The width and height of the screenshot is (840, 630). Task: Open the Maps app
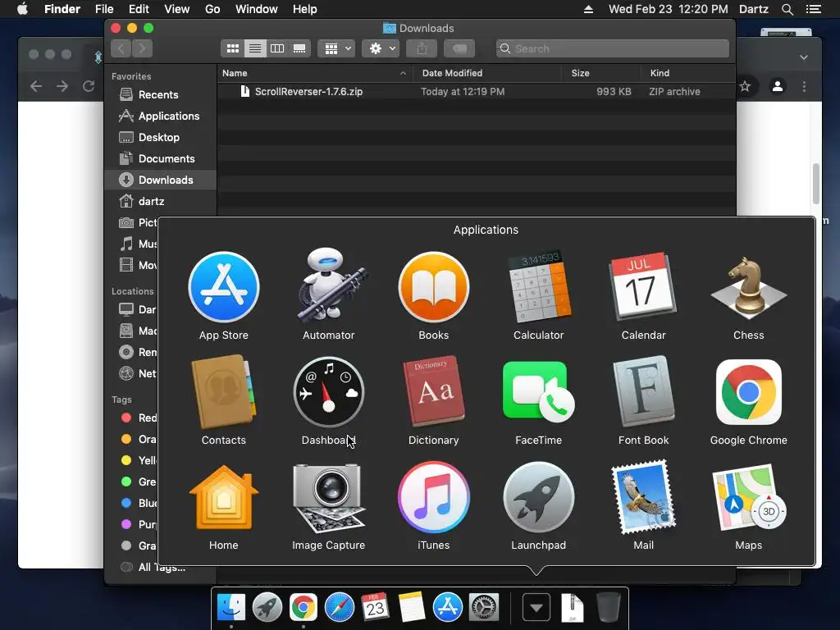[748, 497]
